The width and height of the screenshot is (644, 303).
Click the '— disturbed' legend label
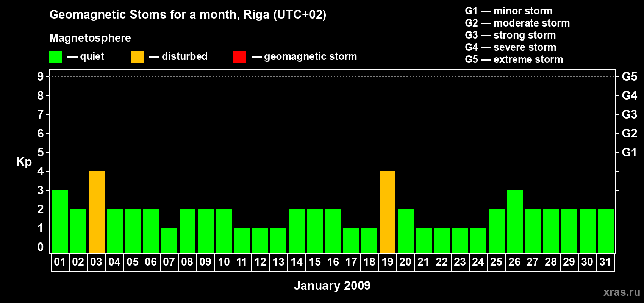pos(178,56)
